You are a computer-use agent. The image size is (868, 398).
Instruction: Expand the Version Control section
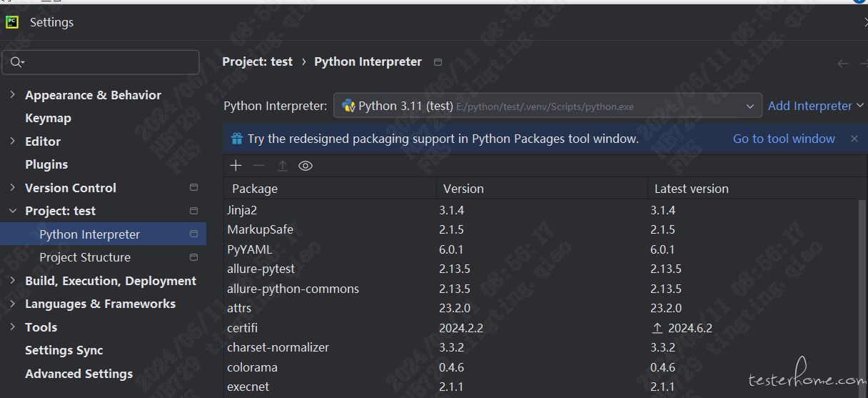12,188
